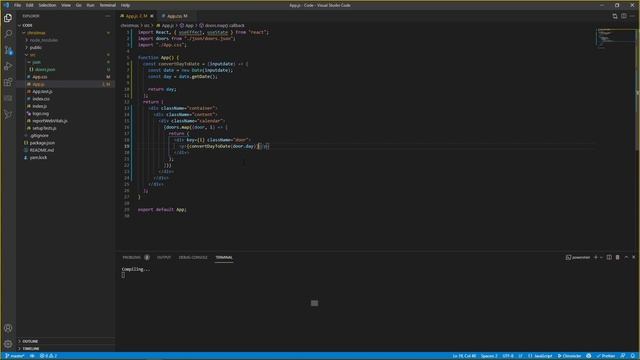Open the Go menu
This screenshot has width=640, height=360.
(x=78, y=5)
